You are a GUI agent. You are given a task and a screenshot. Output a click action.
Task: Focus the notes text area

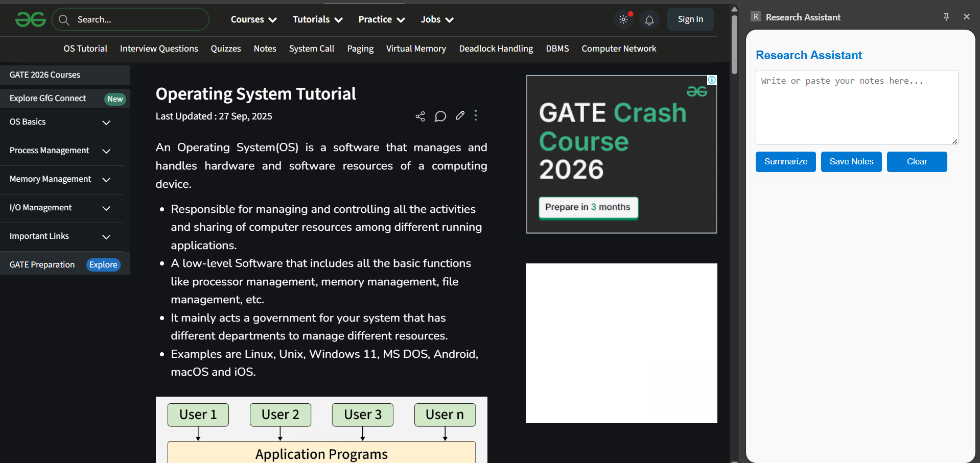[x=856, y=107]
